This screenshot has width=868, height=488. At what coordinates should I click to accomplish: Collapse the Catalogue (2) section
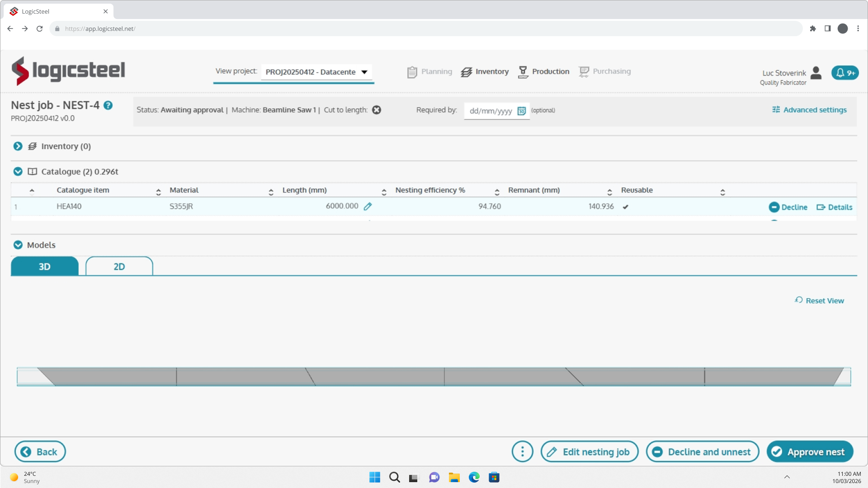coord(18,171)
